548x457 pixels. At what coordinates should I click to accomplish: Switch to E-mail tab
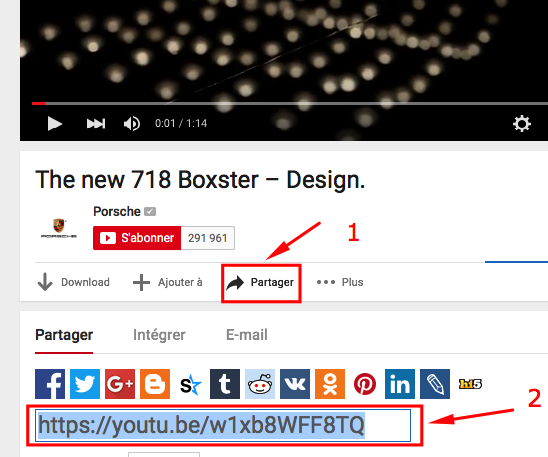pos(247,335)
